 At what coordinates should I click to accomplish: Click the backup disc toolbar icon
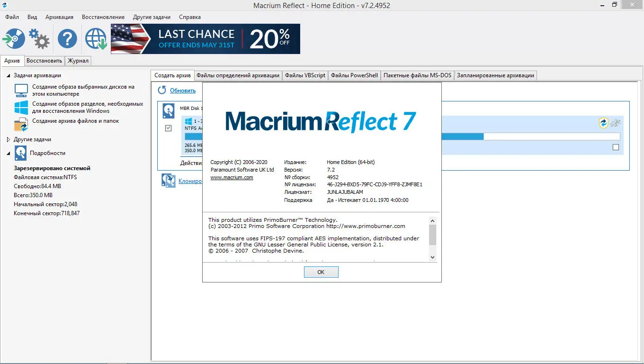(14, 39)
